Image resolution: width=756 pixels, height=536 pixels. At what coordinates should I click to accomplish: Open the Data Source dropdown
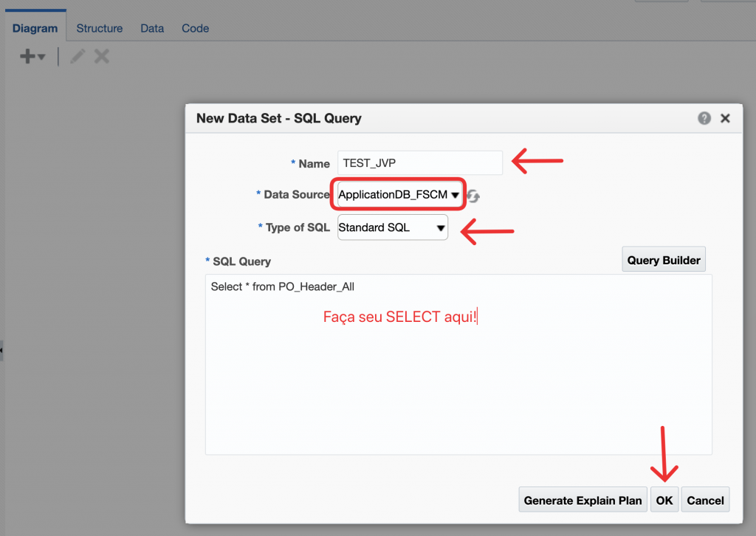(x=399, y=195)
